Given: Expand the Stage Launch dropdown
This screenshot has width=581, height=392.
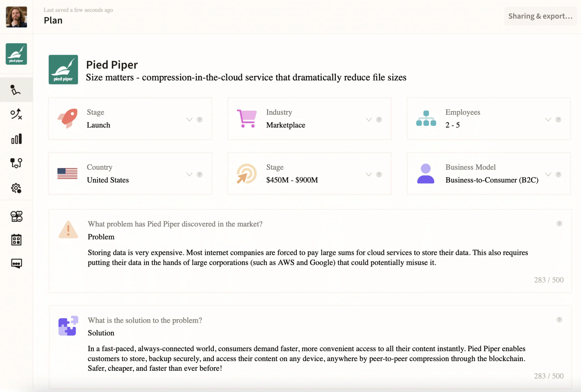Looking at the screenshot, I should [x=189, y=120].
